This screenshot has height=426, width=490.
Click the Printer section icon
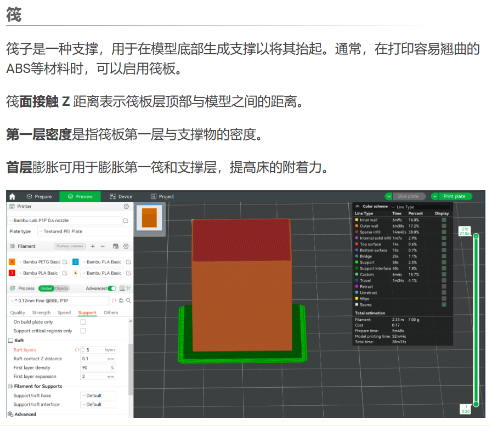point(12,207)
